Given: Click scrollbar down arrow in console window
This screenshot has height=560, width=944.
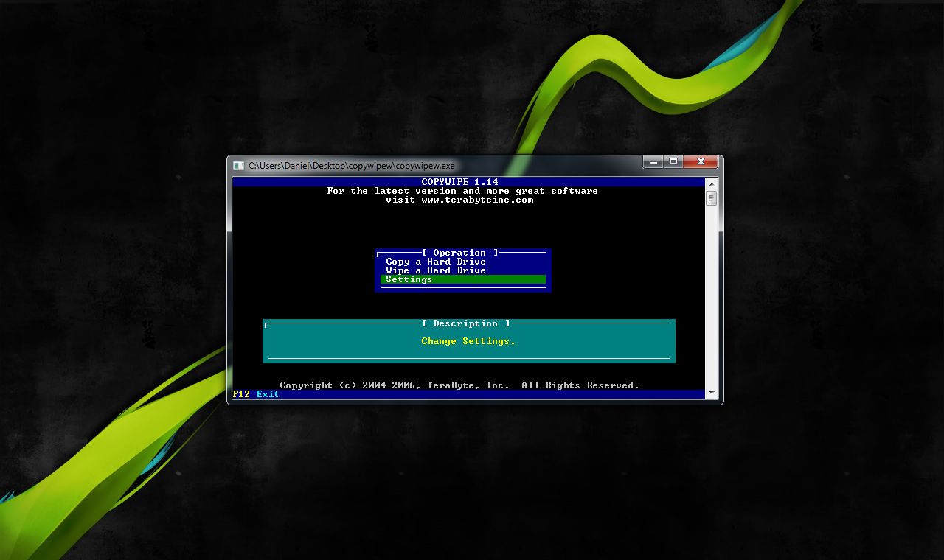Looking at the screenshot, I should [x=711, y=393].
